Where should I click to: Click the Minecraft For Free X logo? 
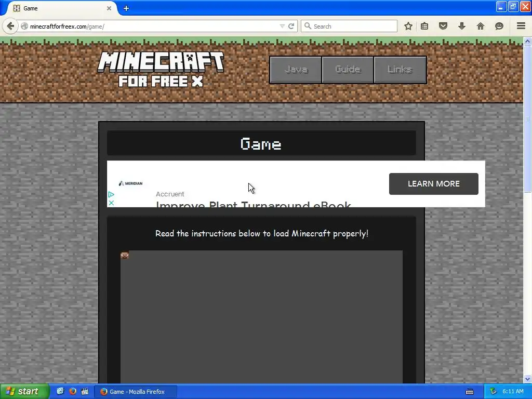[161, 69]
